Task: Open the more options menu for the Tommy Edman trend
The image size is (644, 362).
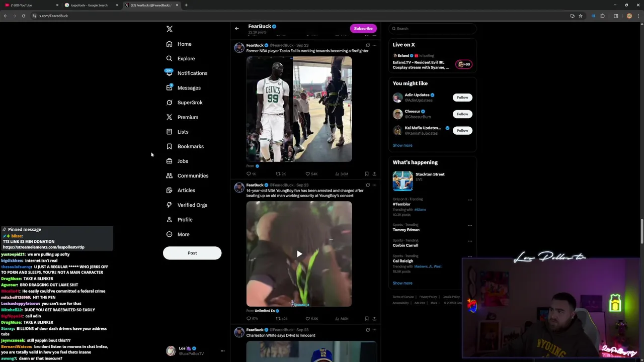Action: [x=470, y=226]
